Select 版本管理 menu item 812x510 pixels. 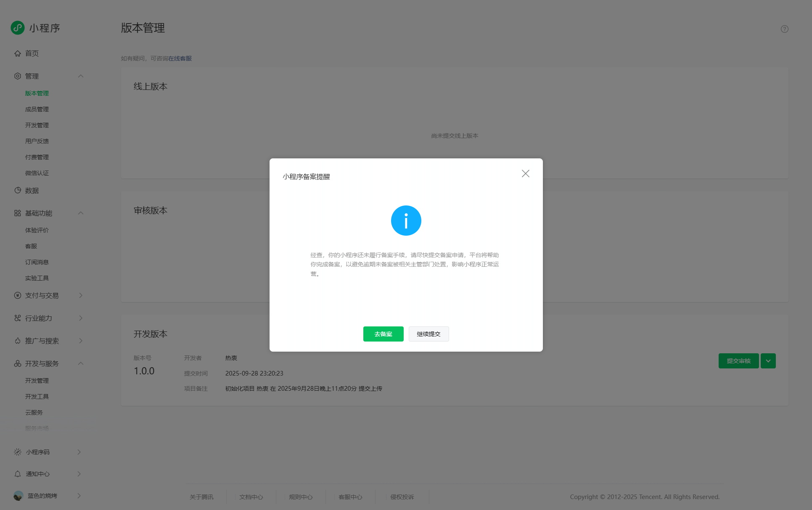coord(37,93)
